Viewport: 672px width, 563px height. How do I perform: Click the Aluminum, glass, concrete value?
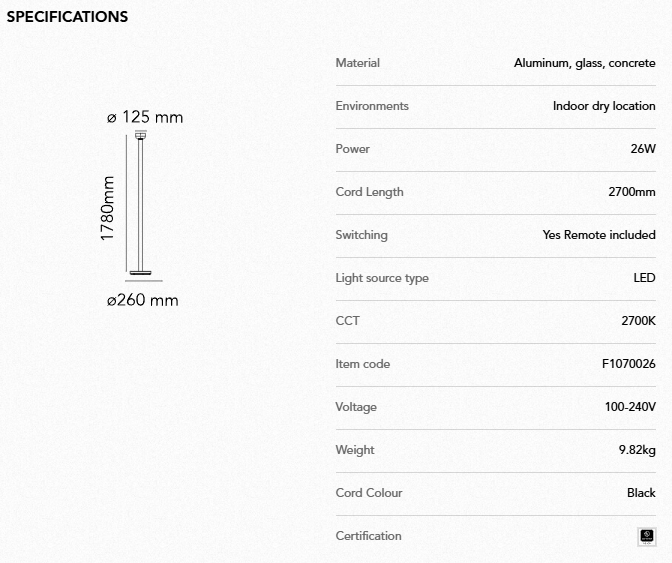coord(584,63)
